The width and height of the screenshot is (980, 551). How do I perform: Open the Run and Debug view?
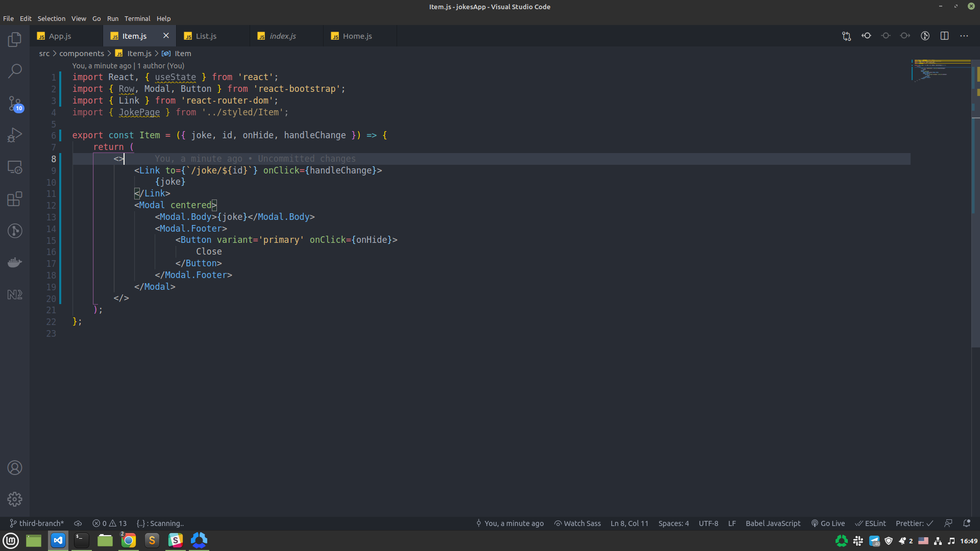(x=15, y=135)
